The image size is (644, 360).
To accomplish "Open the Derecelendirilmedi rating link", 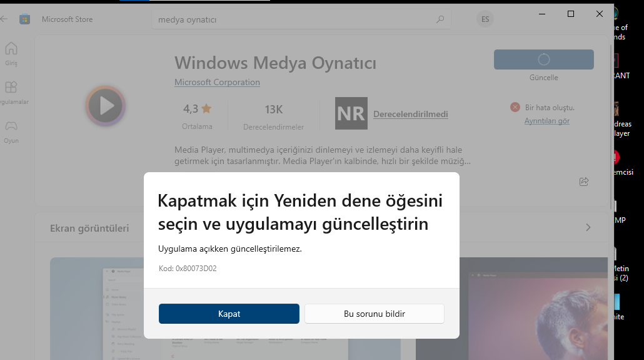I will (x=410, y=114).
